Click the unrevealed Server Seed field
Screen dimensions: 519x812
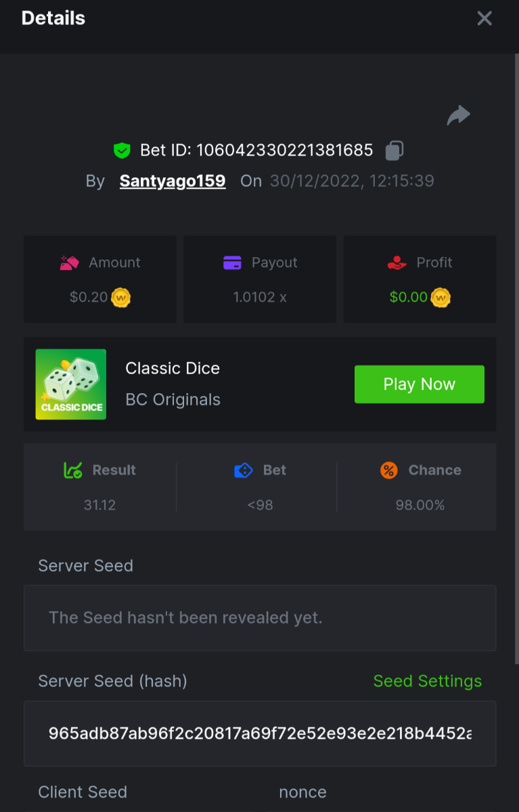coord(260,618)
